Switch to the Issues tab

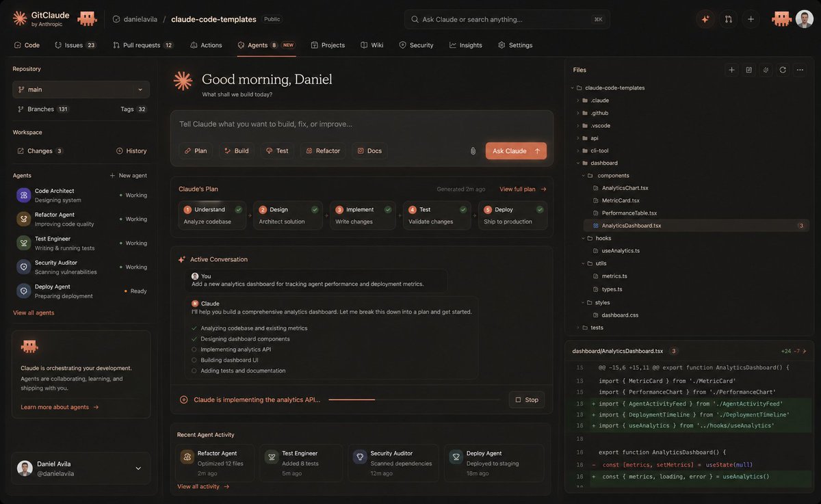(x=75, y=45)
